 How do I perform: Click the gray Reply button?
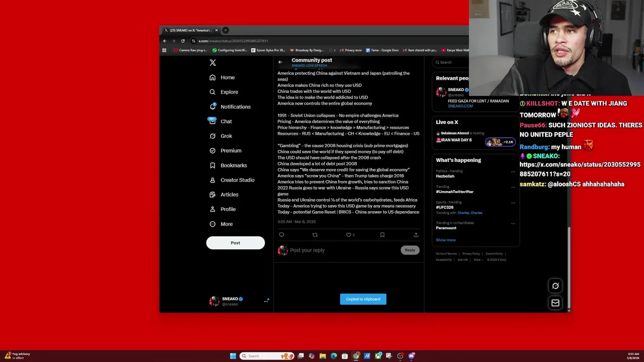[x=410, y=250]
